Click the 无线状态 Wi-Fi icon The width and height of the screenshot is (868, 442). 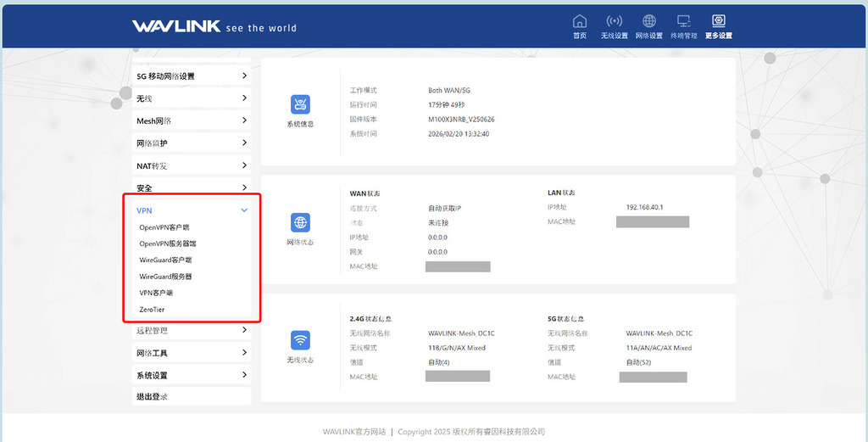pos(300,340)
